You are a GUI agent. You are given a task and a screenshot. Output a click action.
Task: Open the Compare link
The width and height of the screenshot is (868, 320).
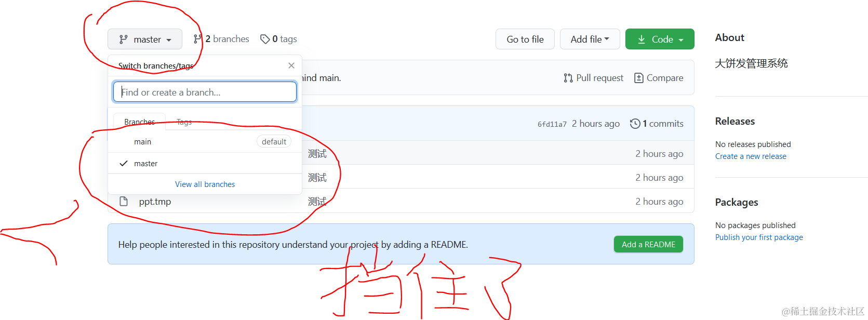[659, 78]
